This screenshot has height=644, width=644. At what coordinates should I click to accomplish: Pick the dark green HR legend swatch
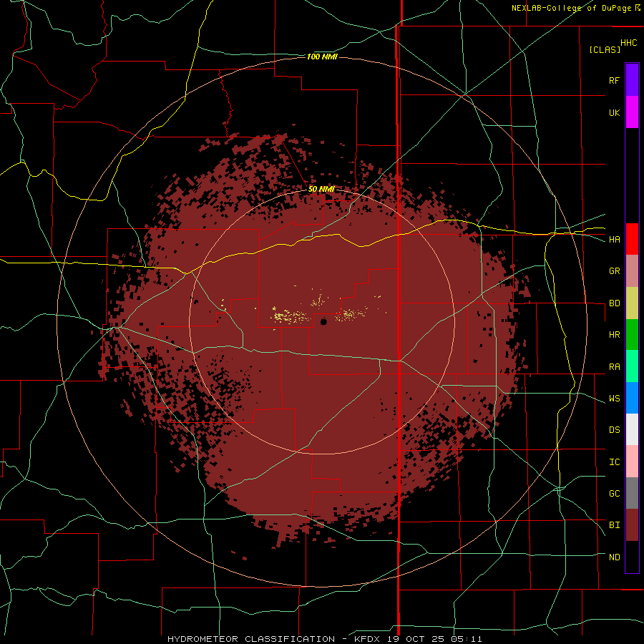click(632, 335)
